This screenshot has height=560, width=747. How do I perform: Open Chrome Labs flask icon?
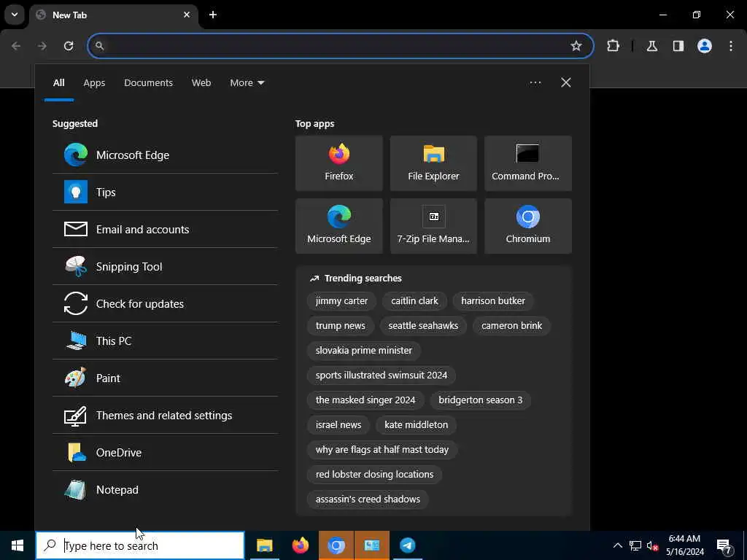point(651,46)
